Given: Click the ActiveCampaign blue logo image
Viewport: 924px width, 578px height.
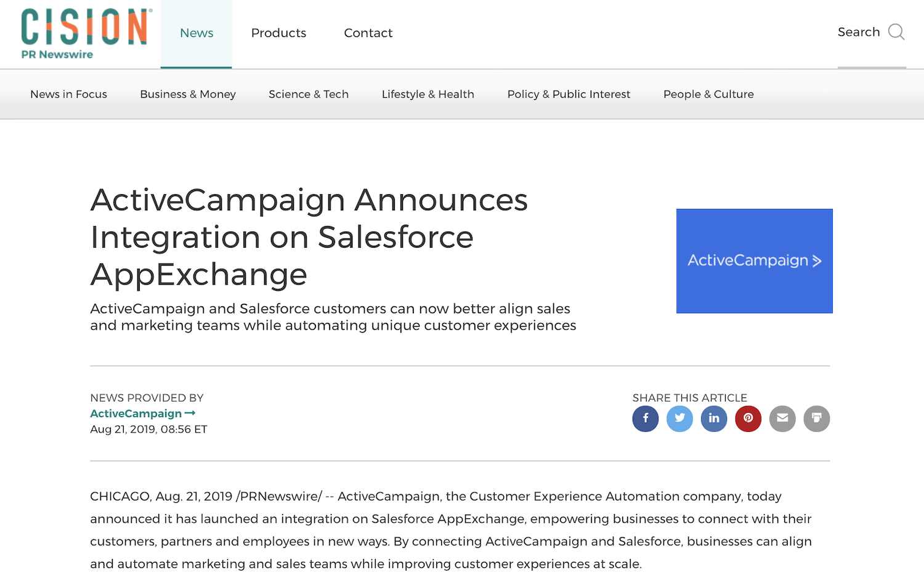Looking at the screenshot, I should [755, 261].
